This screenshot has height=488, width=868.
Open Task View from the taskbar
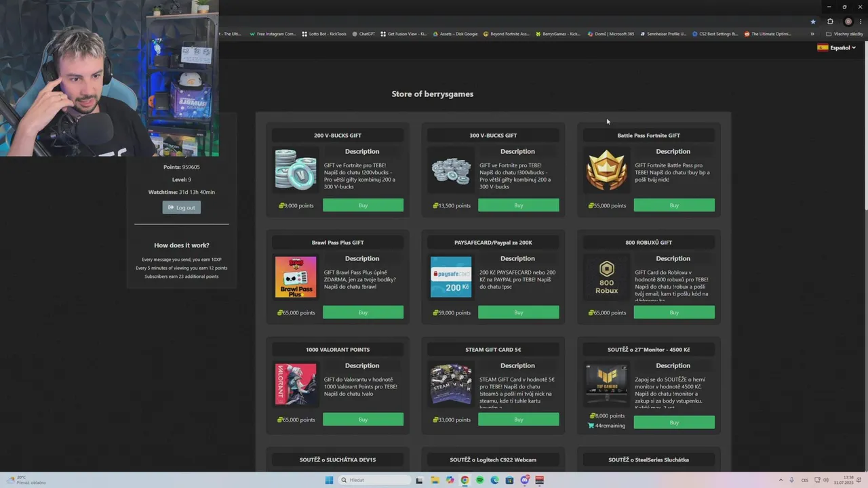point(419,480)
